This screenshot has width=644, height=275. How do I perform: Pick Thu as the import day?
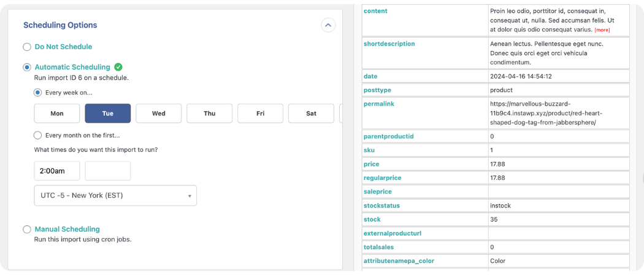(210, 114)
